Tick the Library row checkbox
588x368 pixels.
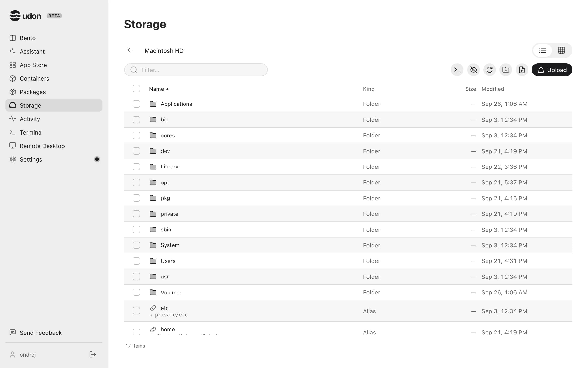tap(136, 167)
